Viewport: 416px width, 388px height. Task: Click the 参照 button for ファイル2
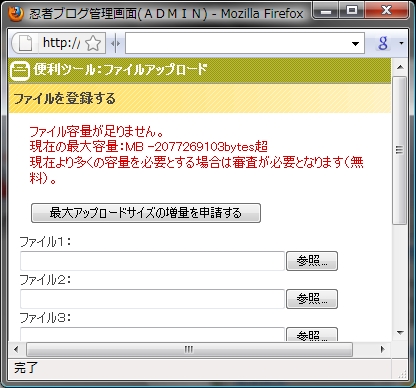pyautogui.click(x=312, y=299)
